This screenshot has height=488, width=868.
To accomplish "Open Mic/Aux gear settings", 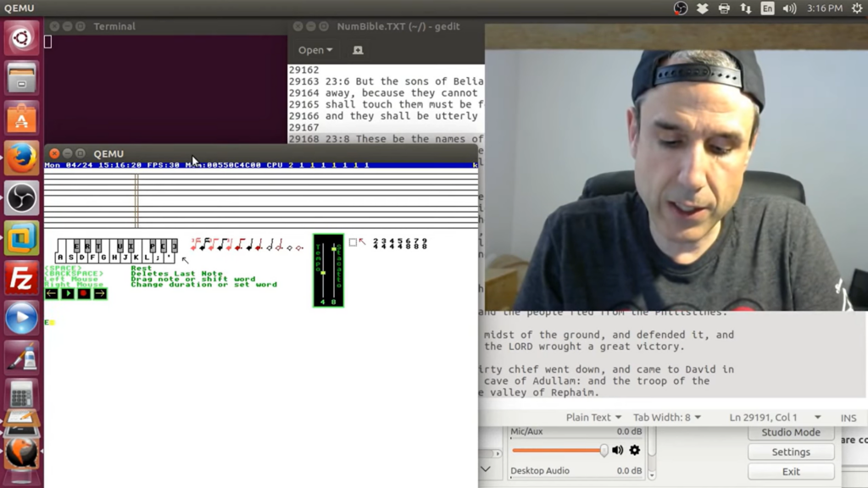I will click(x=635, y=450).
